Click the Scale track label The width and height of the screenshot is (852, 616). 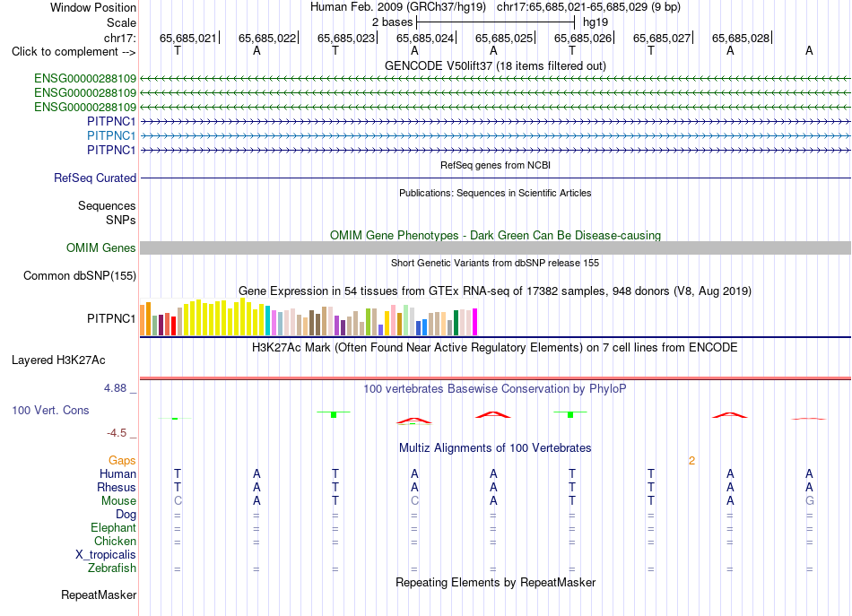point(121,22)
